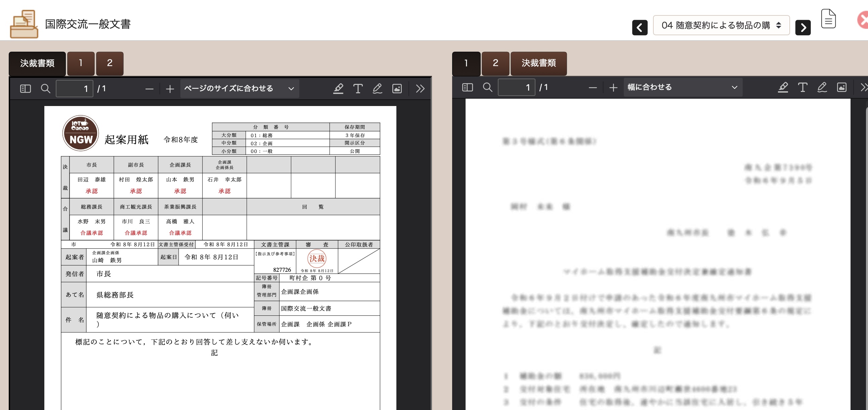Viewport: 868px width, 410px height.
Task: Select draw pen tool in right viewer
Action: coord(822,87)
